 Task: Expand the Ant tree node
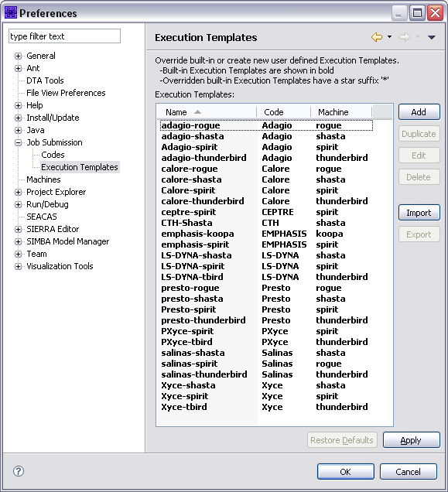click(x=19, y=68)
